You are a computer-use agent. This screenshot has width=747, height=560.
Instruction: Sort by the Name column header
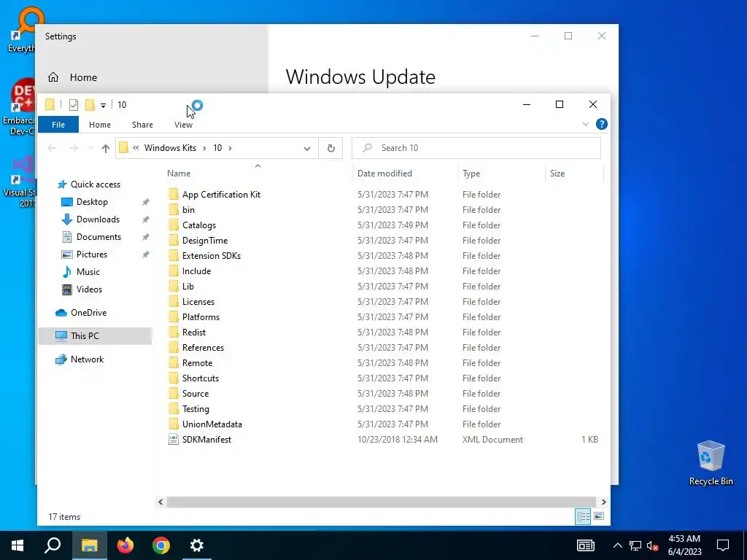(179, 174)
